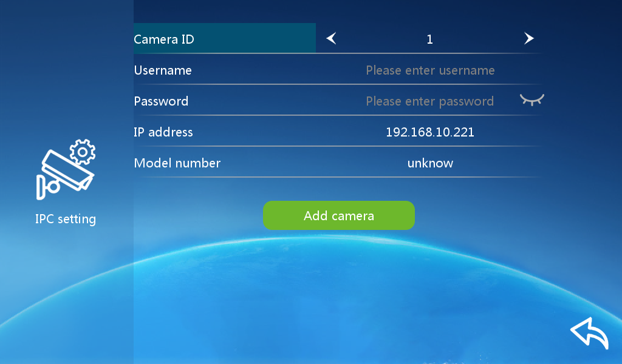Edit the IP address 192.168.10.221
Screen dimensions: 622x364
pos(430,132)
